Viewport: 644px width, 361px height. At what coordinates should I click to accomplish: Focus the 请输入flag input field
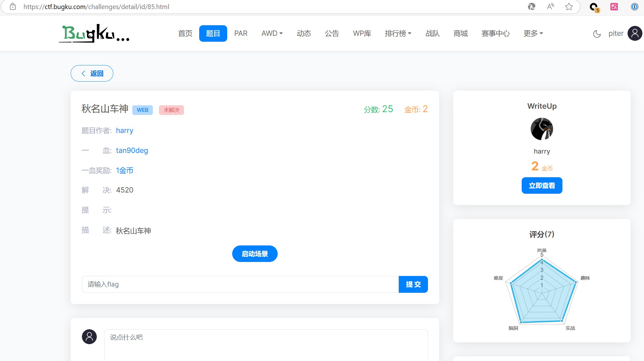(240, 284)
